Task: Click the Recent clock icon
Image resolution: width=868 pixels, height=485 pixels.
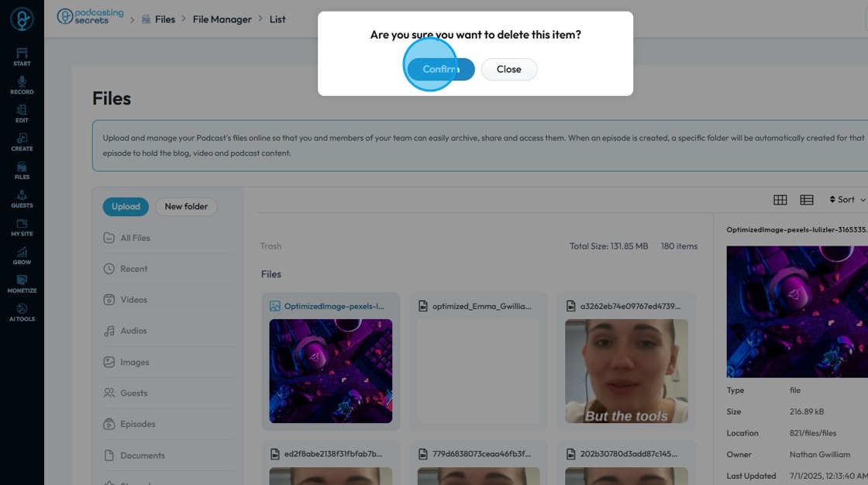Action: [109, 269]
